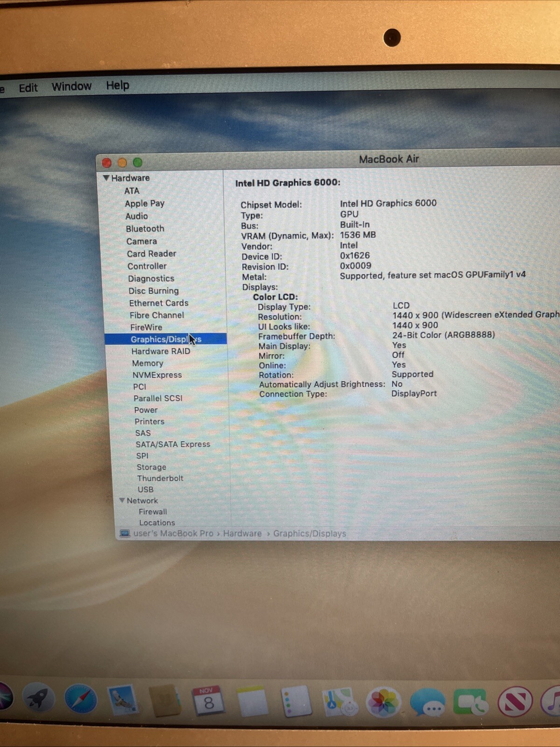The height and width of the screenshot is (747, 560).
Task: Show the Diagnostics section
Action: pyautogui.click(x=151, y=278)
